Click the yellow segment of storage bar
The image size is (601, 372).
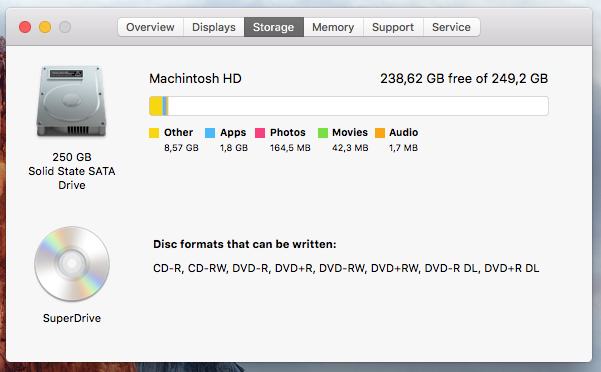pyautogui.click(x=156, y=106)
